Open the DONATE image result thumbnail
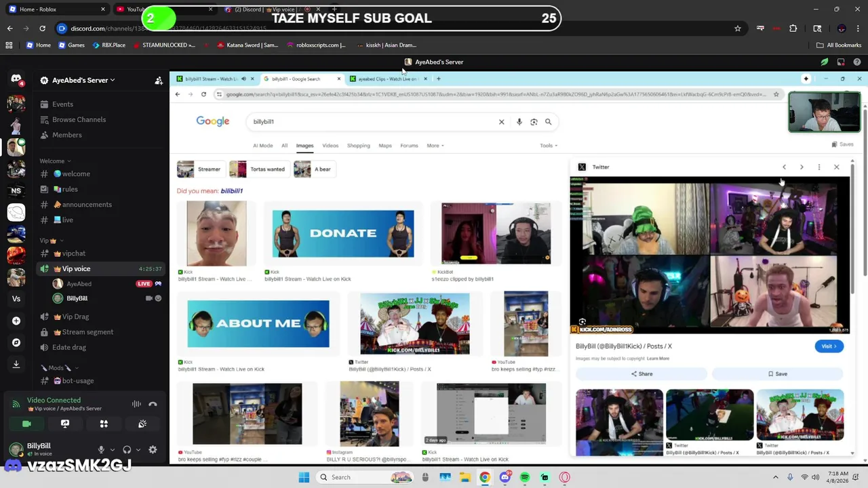 pos(343,233)
